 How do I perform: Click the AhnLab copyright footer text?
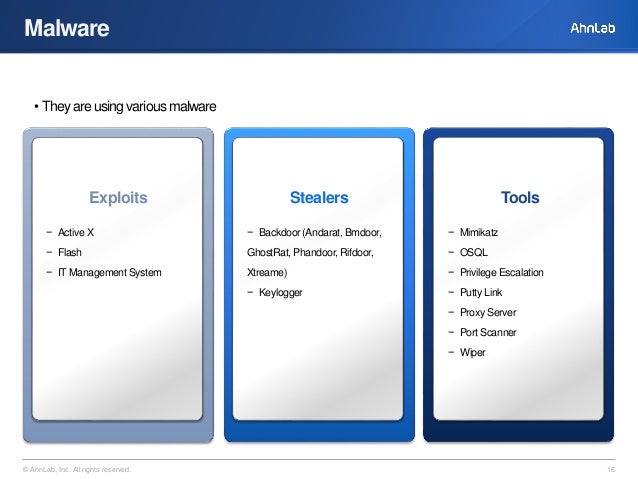point(76,469)
